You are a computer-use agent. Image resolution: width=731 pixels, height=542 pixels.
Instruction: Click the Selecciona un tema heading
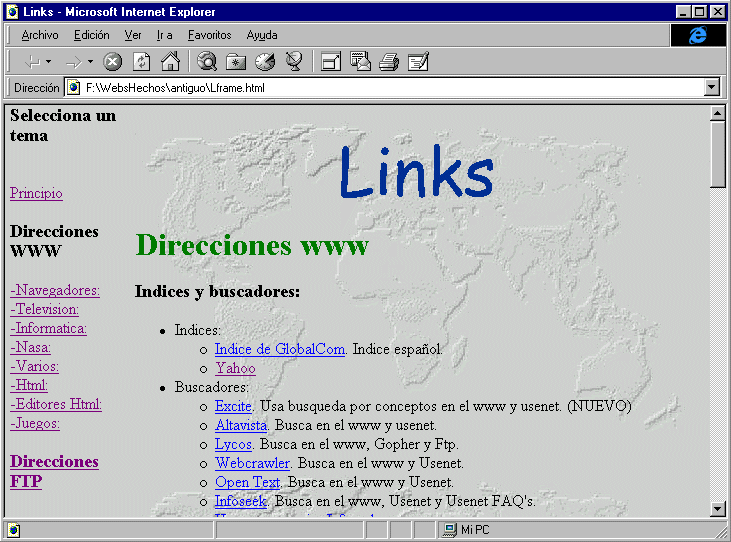(x=63, y=125)
